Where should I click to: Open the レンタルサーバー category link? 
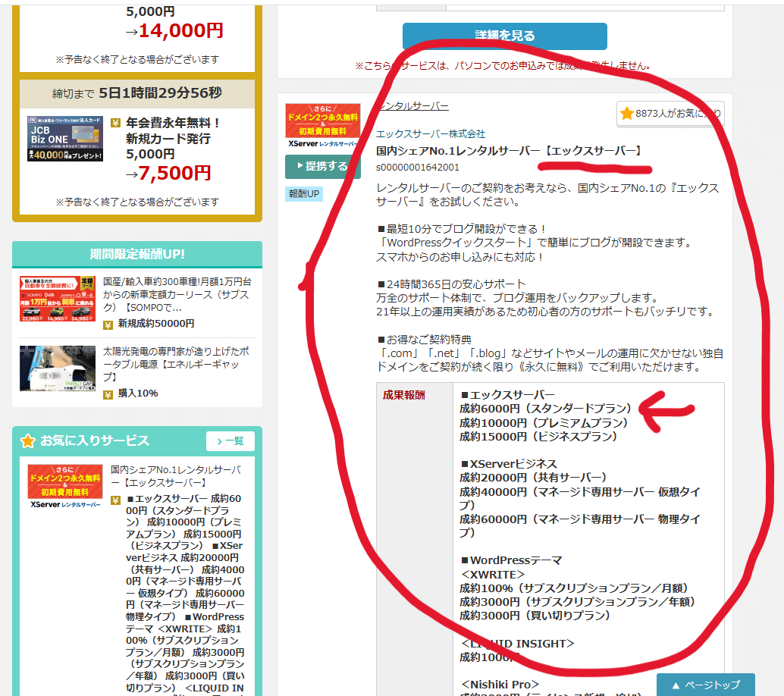[x=412, y=106]
